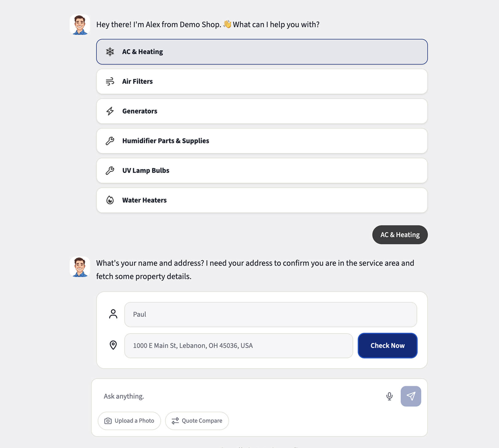Screen dimensions: 499x448
Task: Select the Generators category
Action: click(x=262, y=111)
